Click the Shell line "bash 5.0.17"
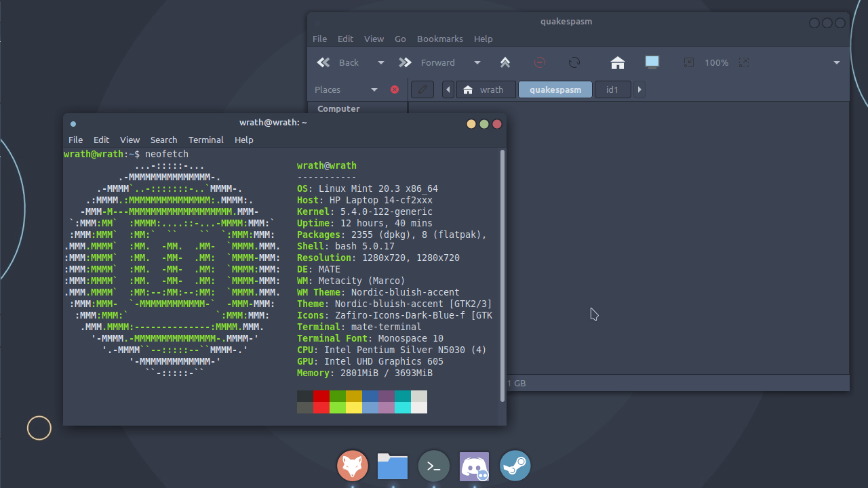Screen dimensions: 868x488 (365, 246)
